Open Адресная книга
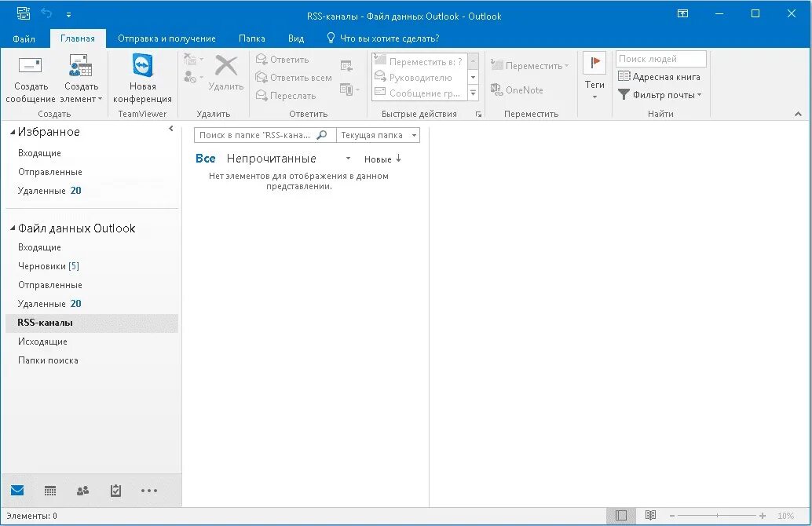The height and width of the screenshot is (526, 812). click(659, 77)
